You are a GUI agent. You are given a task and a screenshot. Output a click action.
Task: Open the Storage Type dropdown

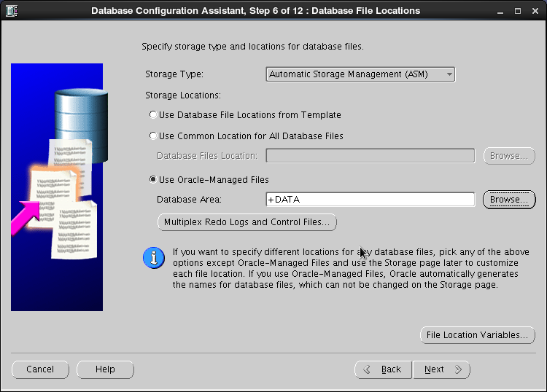[x=360, y=74]
